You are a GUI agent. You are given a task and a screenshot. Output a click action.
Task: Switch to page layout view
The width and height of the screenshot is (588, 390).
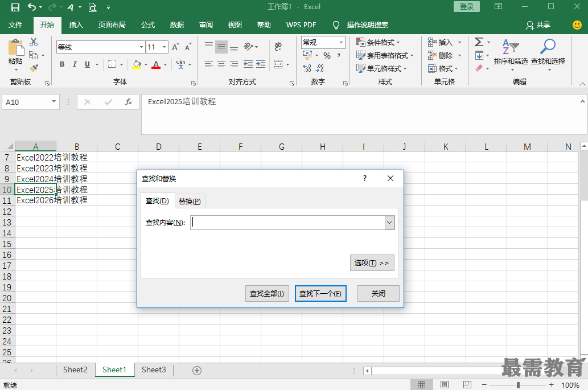coord(445,385)
